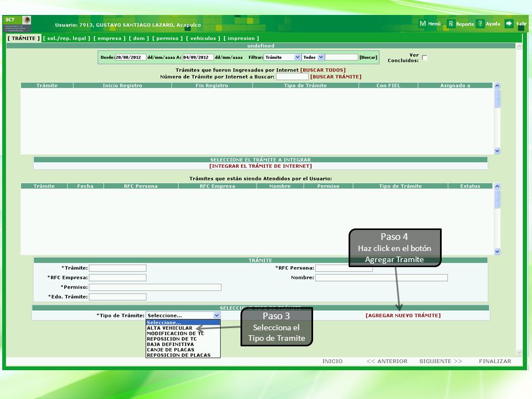Image resolution: width=532 pixels, height=399 pixels.
Task: Click INTEGRAR EL TRÁMITE DE INTERNET
Action: (260, 166)
